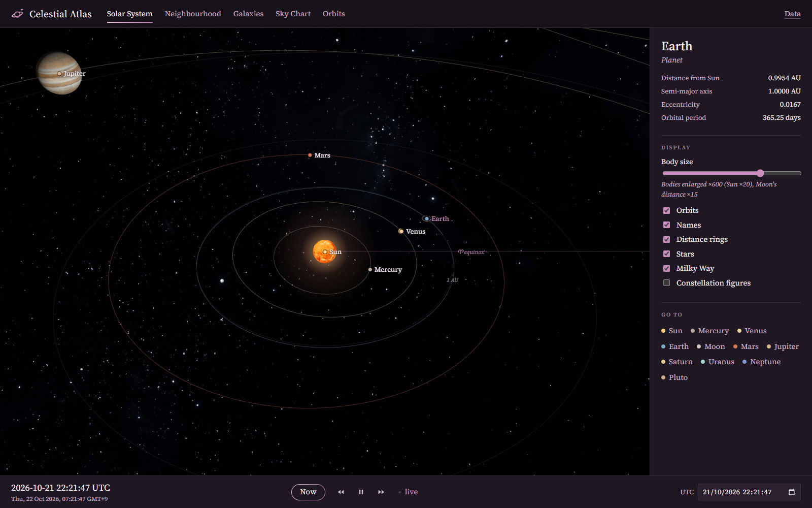Fast-forward time with the double-right arrows

tap(381, 492)
